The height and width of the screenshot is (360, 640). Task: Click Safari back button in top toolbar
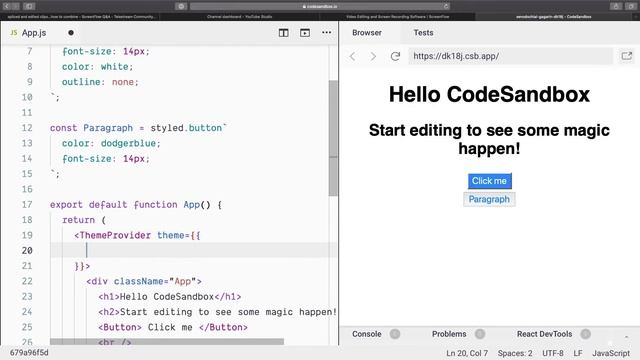(x=7, y=6)
